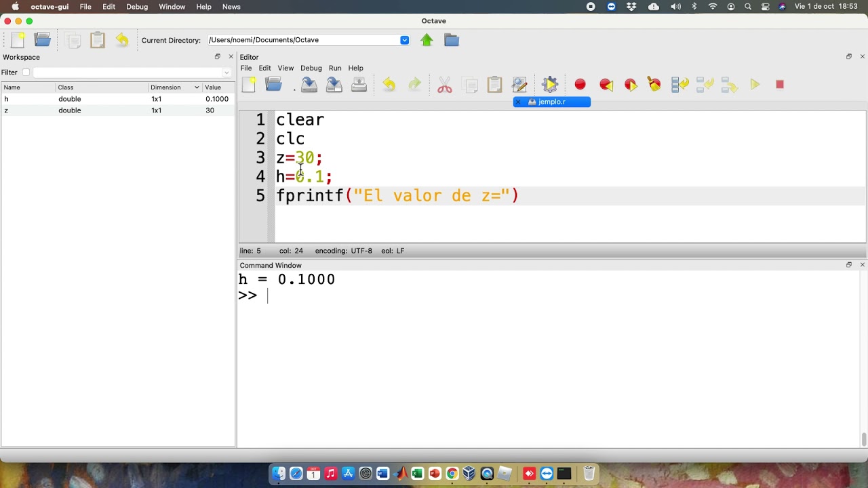Screen dimensions: 868x488
Task: Click the New Script icon in the editor toolbar
Action: [x=249, y=85]
